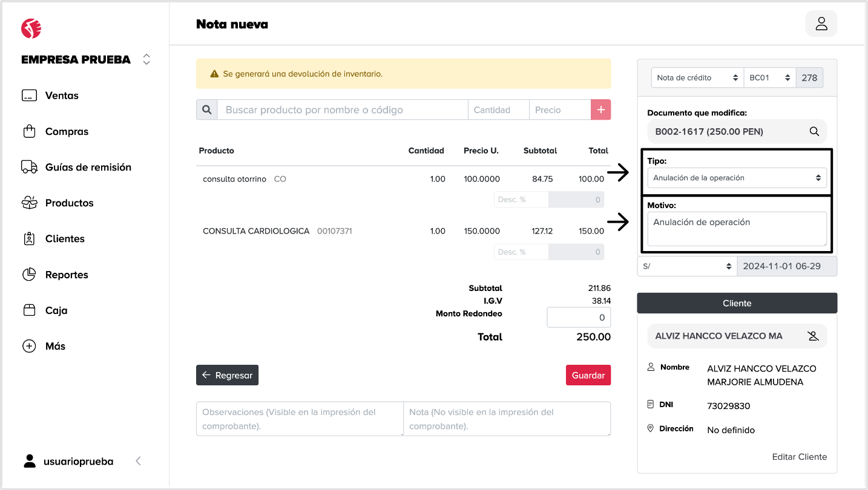Click the Regresar back button
Image resolution: width=868 pixels, height=490 pixels.
(227, 375)
